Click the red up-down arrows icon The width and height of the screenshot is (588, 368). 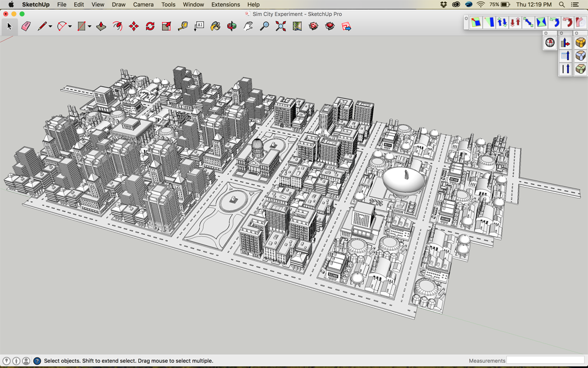tap(515, 22)
